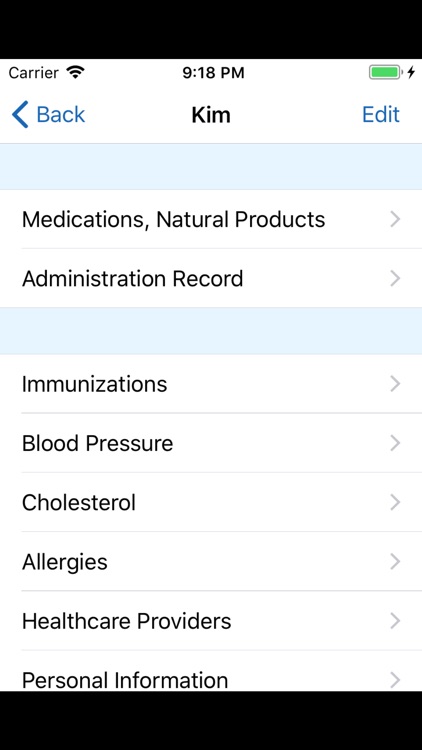Tap the charging bolt icon

coord(411,73)
